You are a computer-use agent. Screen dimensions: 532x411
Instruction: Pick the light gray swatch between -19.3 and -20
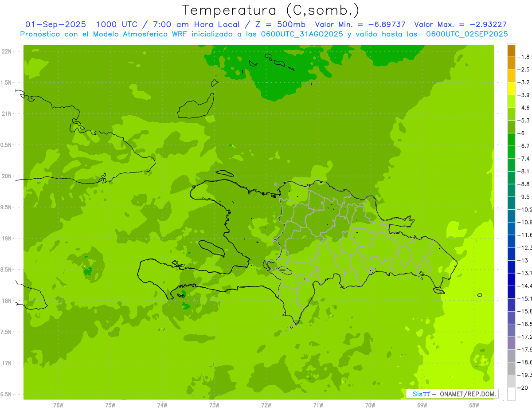click(511, 381)
